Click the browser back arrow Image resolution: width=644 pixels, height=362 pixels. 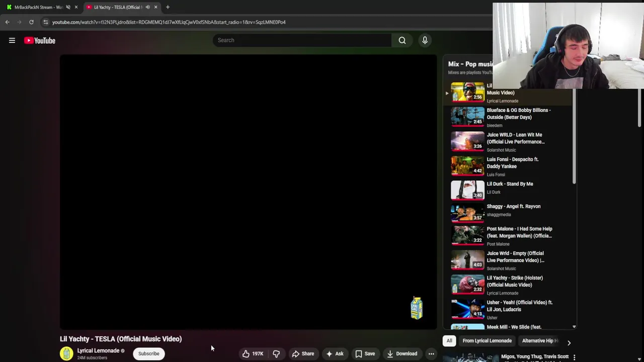pyautogui.click(x=7, y=22)
